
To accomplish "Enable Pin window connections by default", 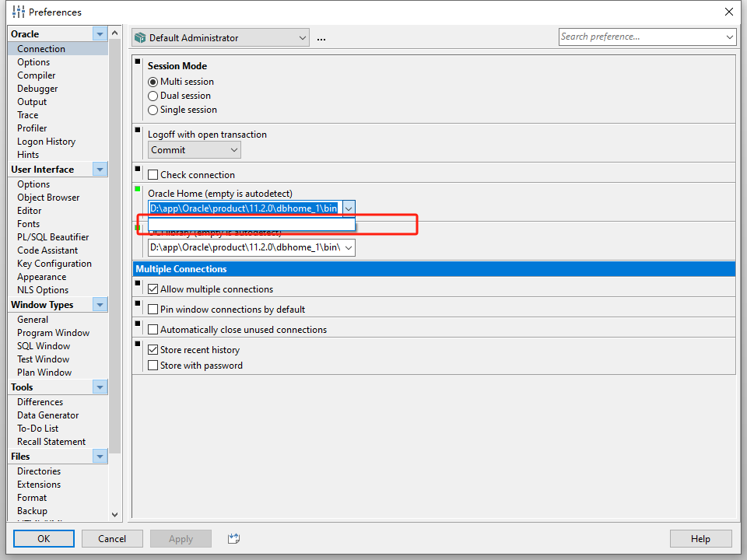I will (x=153, y=310).
